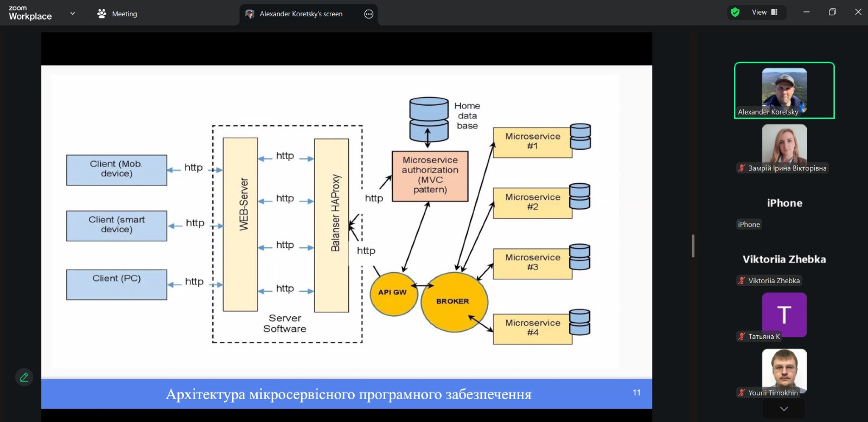Click database icon next to Microservice #2
This screenshot has height=422, width=868.
pyautogui.click(x=580, y=196)
